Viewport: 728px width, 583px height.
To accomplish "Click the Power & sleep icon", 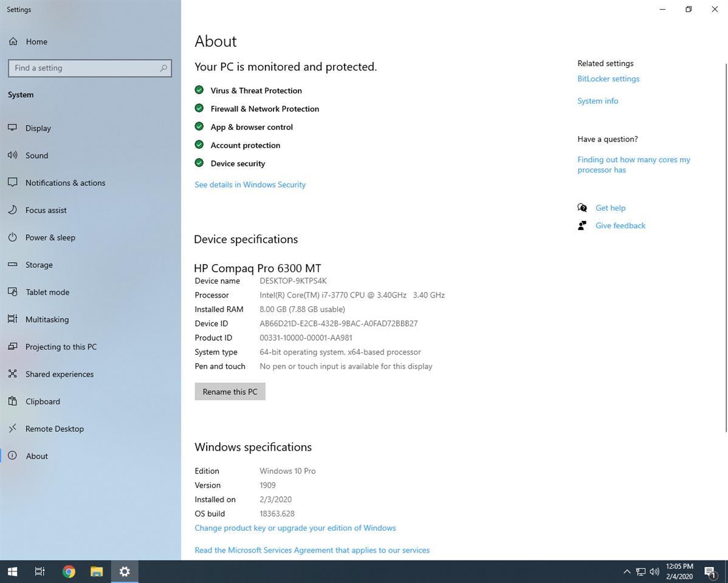I will [x=13, y=237].
